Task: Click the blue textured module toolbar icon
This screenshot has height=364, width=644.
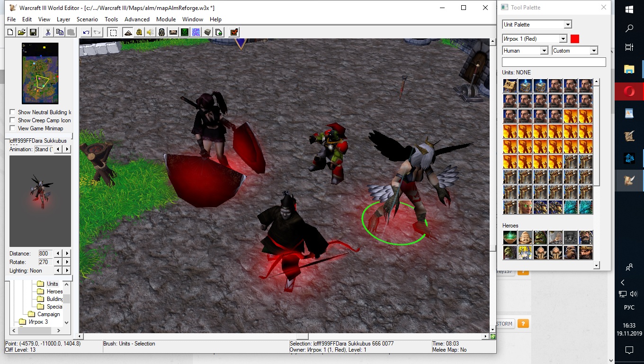Action: coord(196,32)
